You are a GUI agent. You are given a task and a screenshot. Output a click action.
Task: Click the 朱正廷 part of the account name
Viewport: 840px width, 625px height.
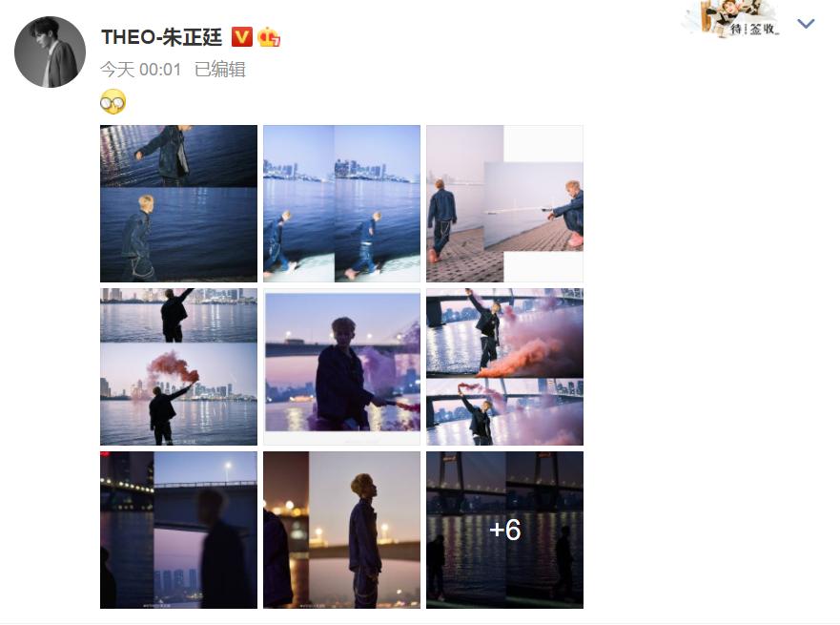click(x=192, y=37)
